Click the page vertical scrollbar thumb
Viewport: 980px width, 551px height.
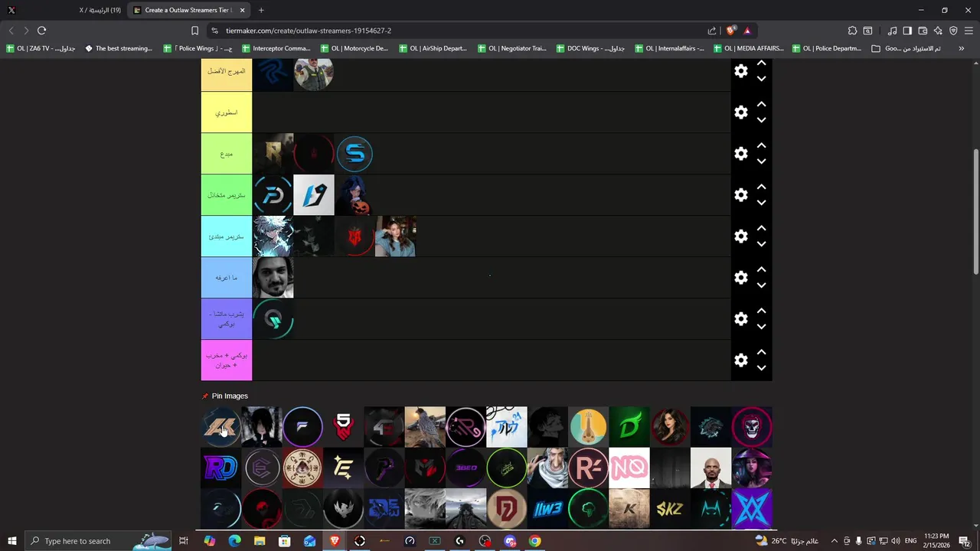click(x=975, y=210)
